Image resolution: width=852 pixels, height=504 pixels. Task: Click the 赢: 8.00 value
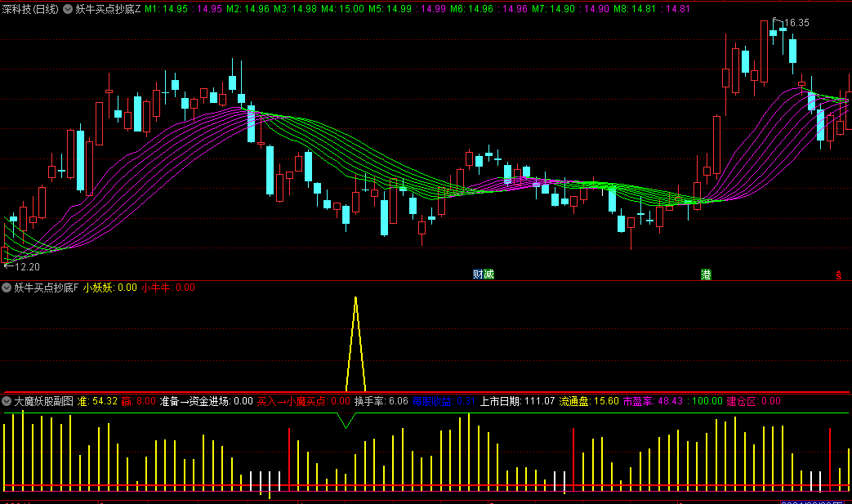138,401
